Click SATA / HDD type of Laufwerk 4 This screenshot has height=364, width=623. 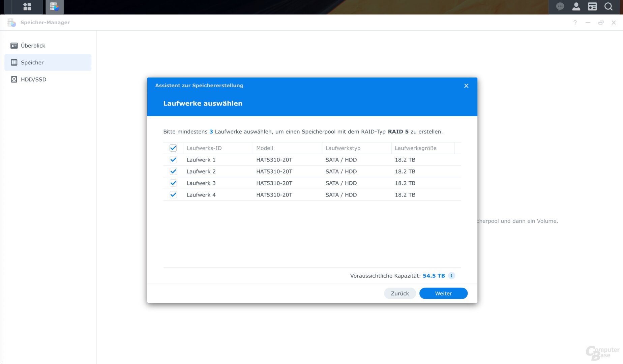pos(341,195)
